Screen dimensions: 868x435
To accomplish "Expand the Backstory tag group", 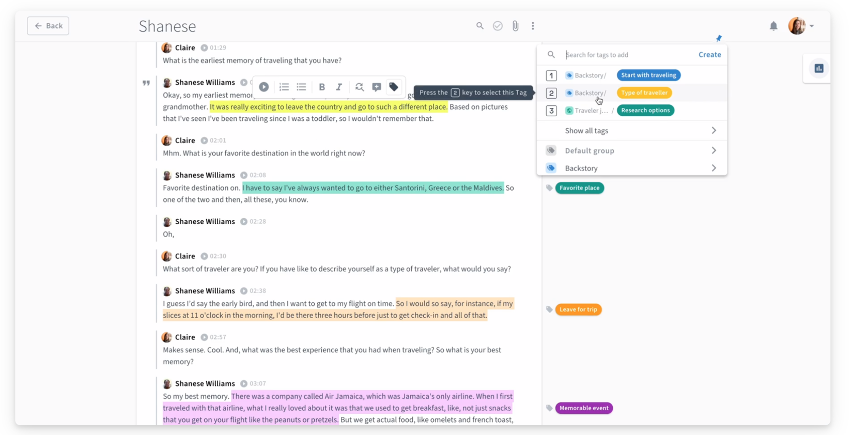I will pyautogui.click(x=632, y=168).
